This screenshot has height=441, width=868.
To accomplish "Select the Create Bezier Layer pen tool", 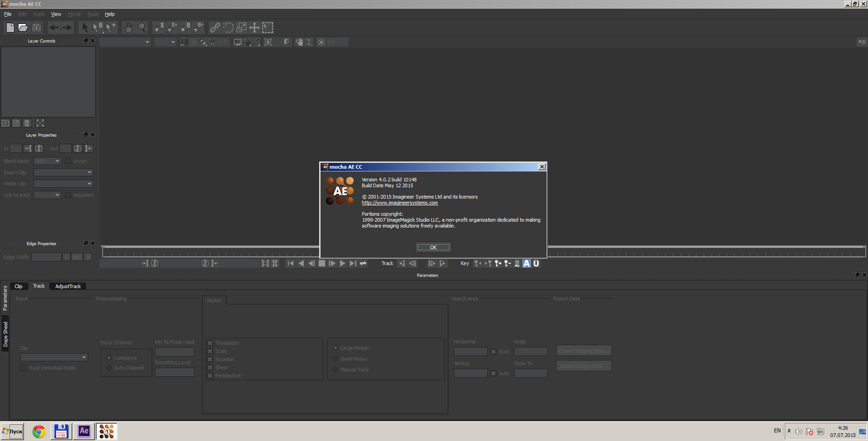I will point(184,28).
